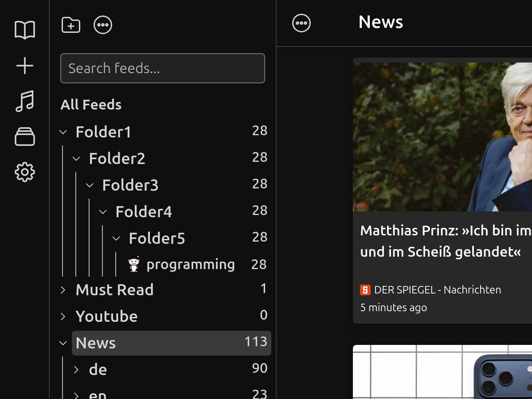Expand the de subfolder

pyautogui.click(x=76, y=370)
